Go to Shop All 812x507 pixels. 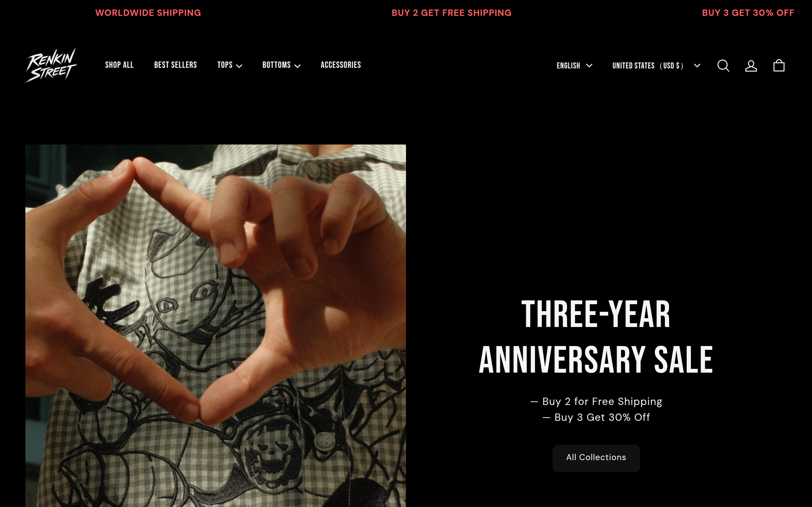(120, 65)
